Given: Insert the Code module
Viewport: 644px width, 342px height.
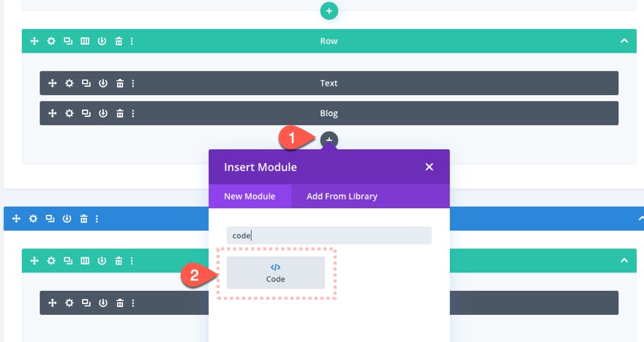Looking at the screenshot, I should 276,273.
